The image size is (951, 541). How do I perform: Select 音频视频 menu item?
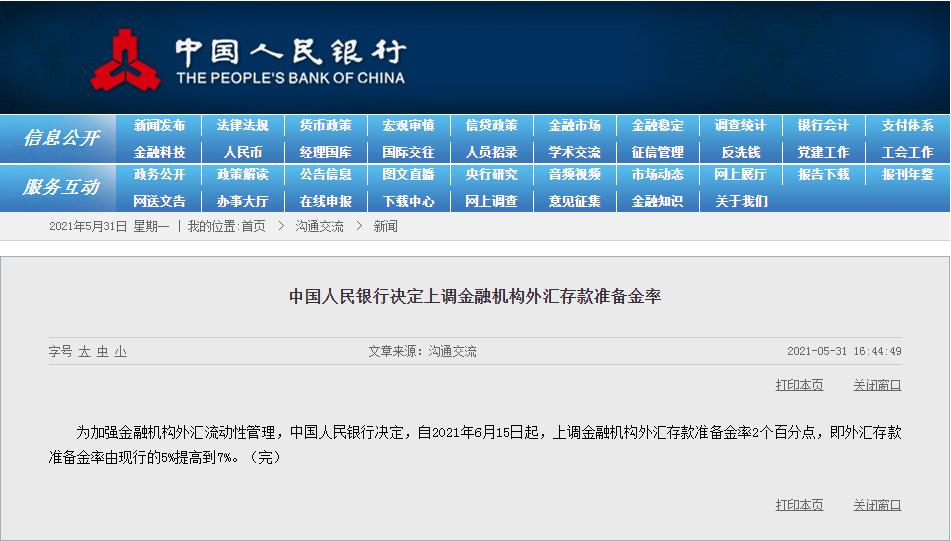[575, 175]
